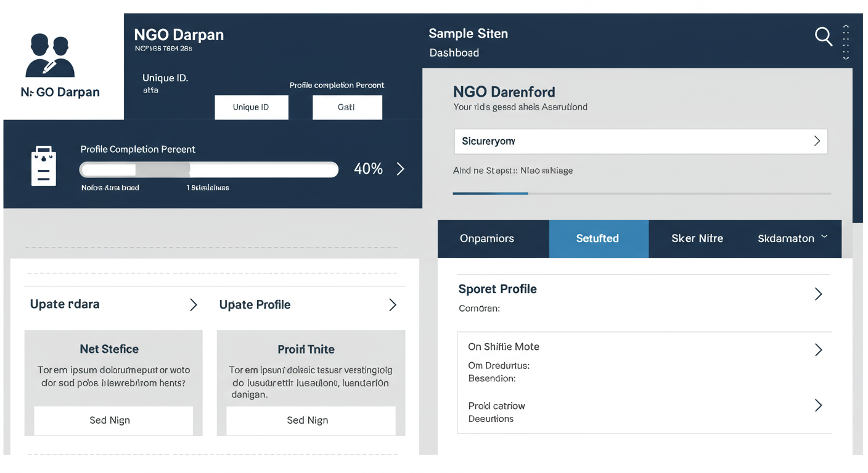This screenshot has width=868, height=473.
Task: Expand the On Shiftie Mote entry
Action: (x=819, y=350)
